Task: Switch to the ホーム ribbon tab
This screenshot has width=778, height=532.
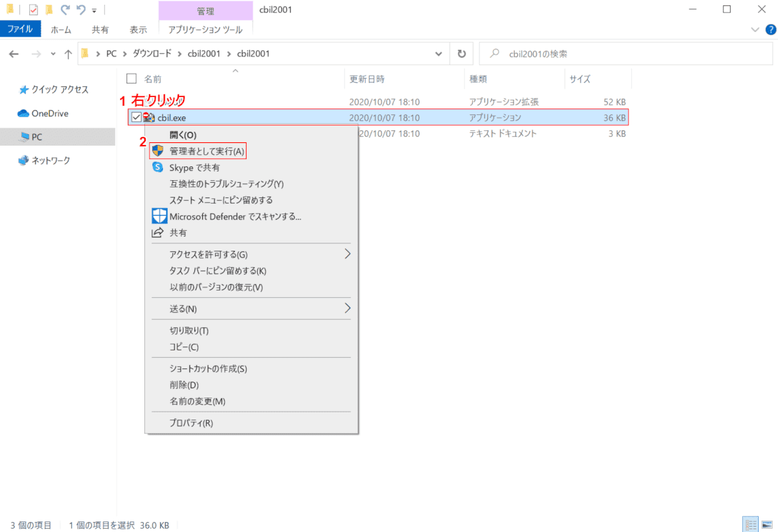Action: click(x=61, y=30)
